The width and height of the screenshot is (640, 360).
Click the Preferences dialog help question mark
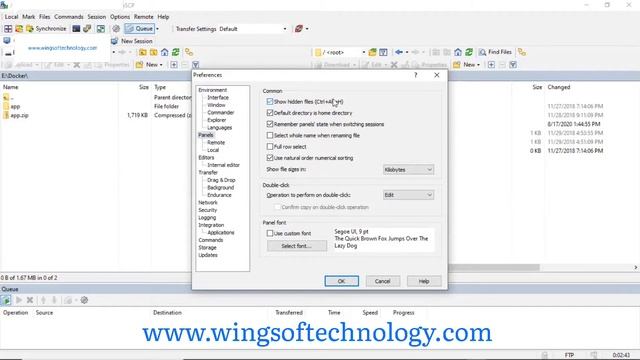pos(416,75)
